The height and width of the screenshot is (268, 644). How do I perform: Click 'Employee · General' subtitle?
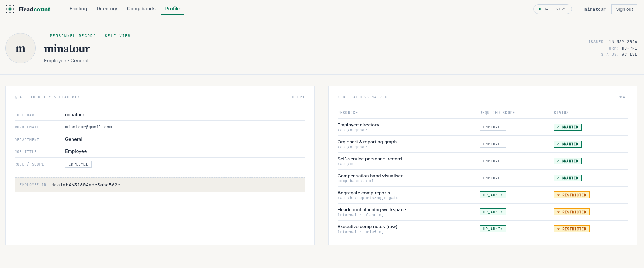(x=66, y=61)
